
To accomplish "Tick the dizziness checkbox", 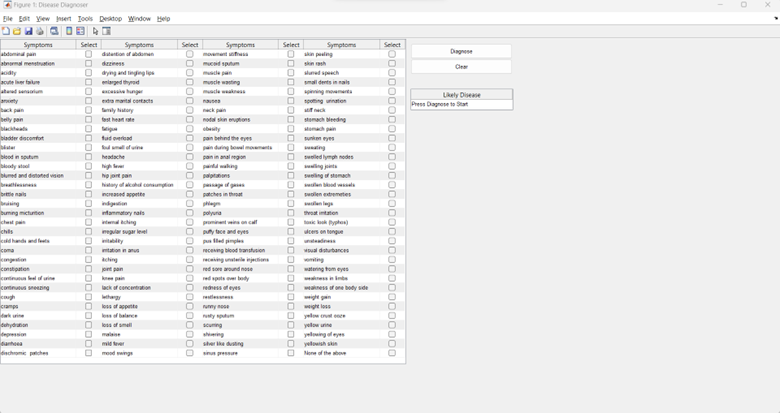I will click(x=190, y=64).
